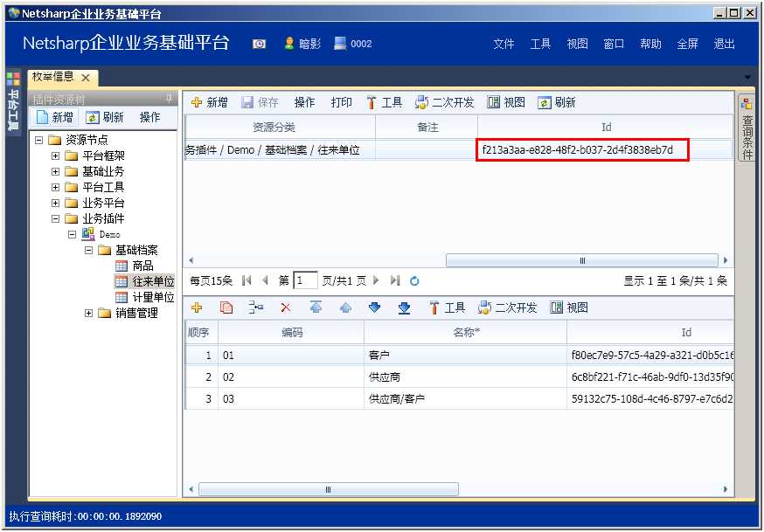
Task: Expand the 业务平台 tree node
Action: (x=56, y=203)
